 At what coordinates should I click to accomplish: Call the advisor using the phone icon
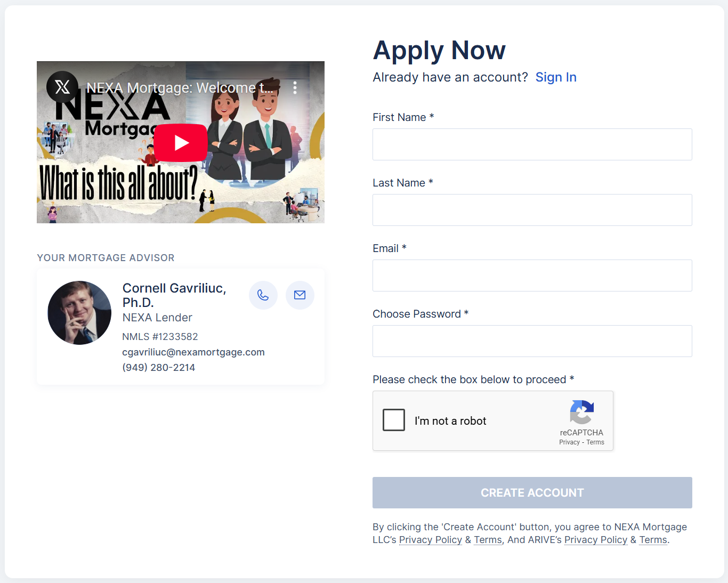pyautogui.click(x=263, y=295)
